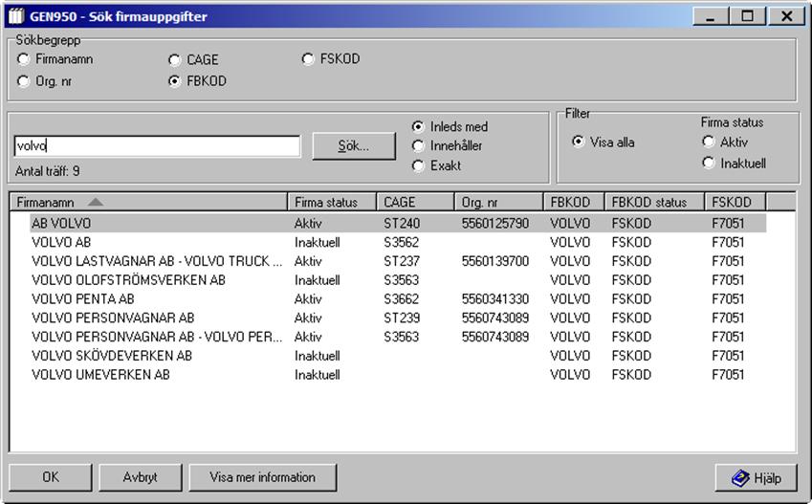Click the GEN950 title bar app icon
Viewport: 812px width, 504px height.
(15, 16)
